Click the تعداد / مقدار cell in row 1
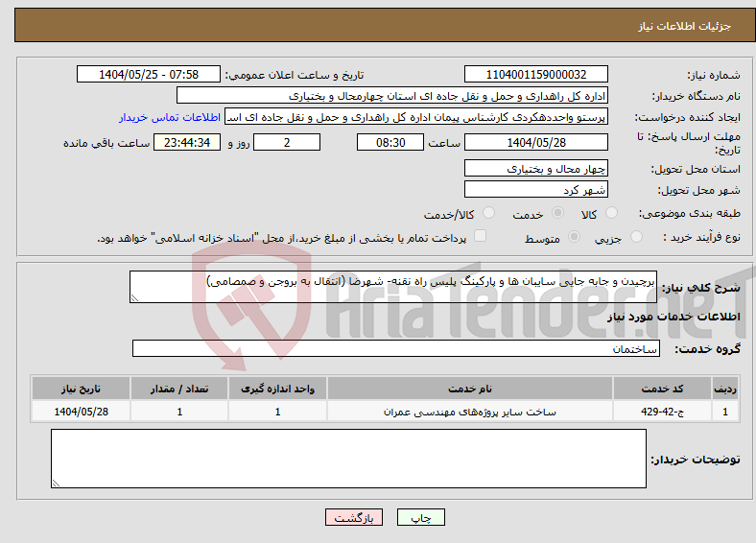The width and height of the screenshot is (756, 543). pyautogui.click(x=179, y=412)
